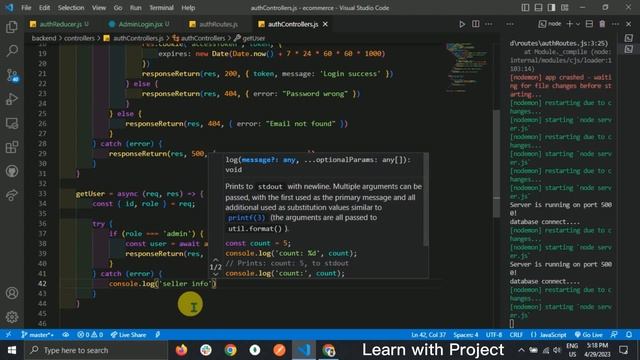Open the GitHub view in activity bar
This screenshot has width=640, height=360.
[12, 171]
